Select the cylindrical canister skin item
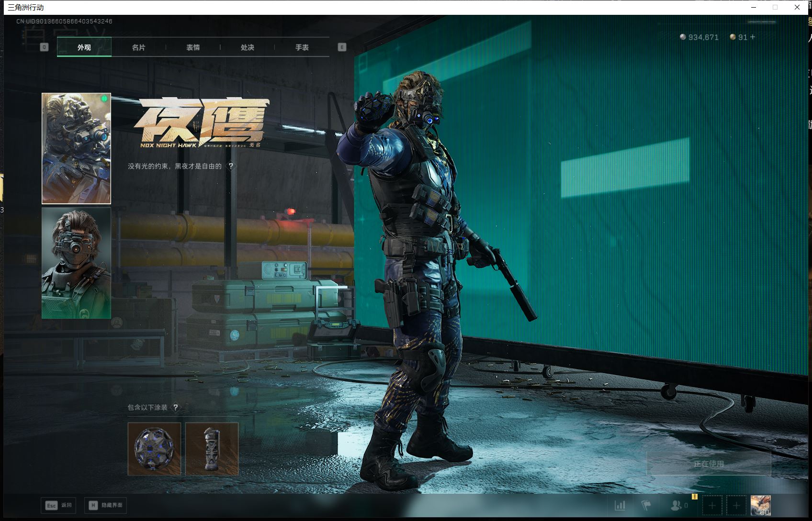Screen dimensions: 812x521 point(212,449)
